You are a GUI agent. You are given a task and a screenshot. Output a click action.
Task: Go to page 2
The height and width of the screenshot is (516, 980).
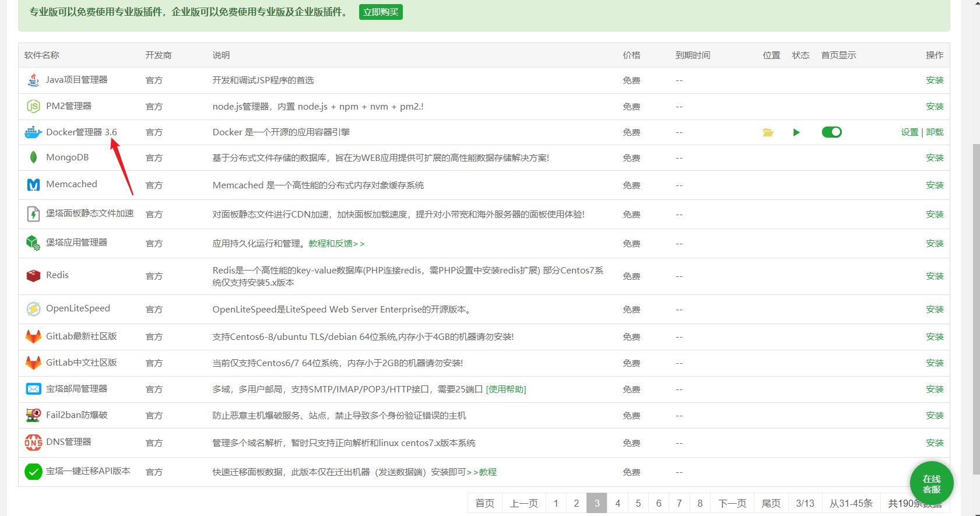[577, 503]
